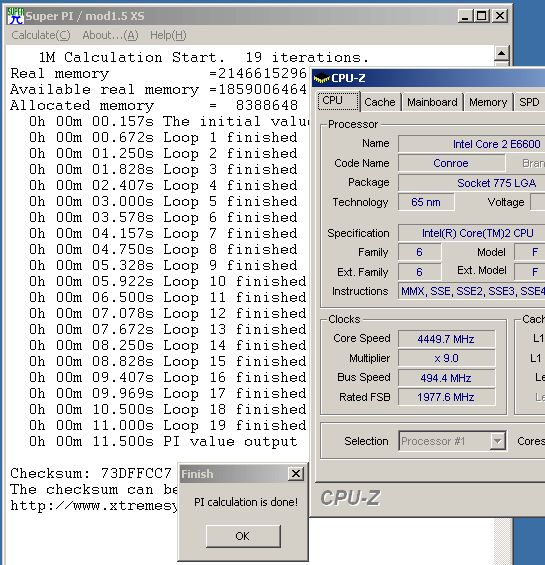545x565 pixels.
Task: Click the Specification field 'Intel(R) Core(TM)2 CPU'
Action: [471, 233]
